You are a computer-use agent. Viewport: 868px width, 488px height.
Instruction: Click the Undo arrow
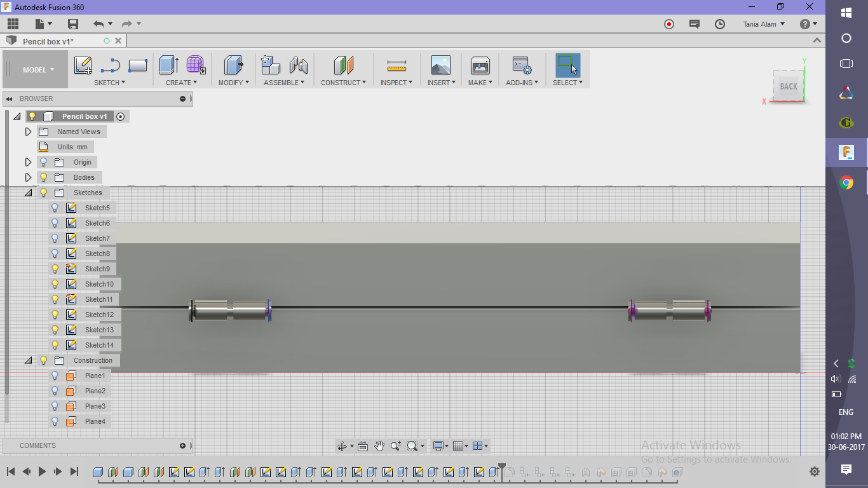(98, 24)
